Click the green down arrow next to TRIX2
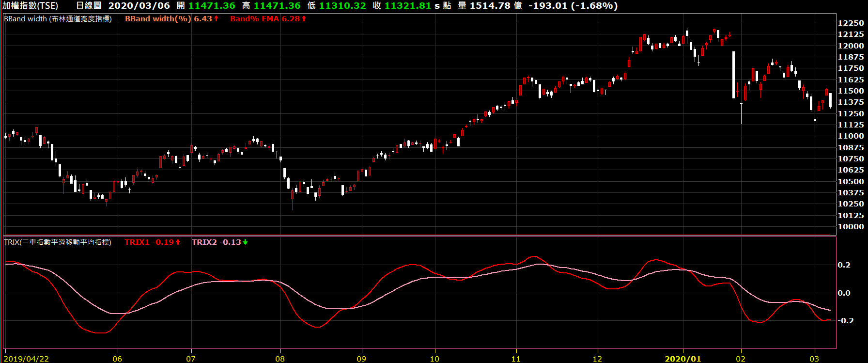This screenshot has height=363, width=868. pyautogui.click(x=245, y=242)
